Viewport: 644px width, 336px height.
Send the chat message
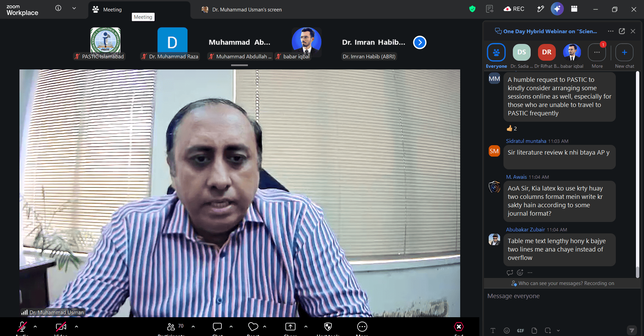click(x=632, y=331)
